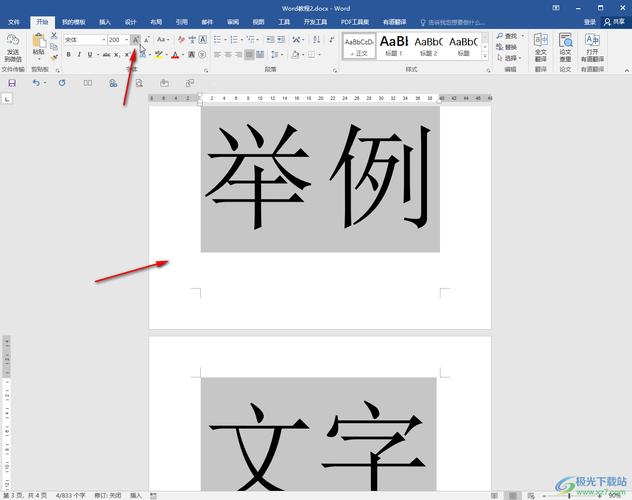Click the 替换 Replace button

coord(507,47)
